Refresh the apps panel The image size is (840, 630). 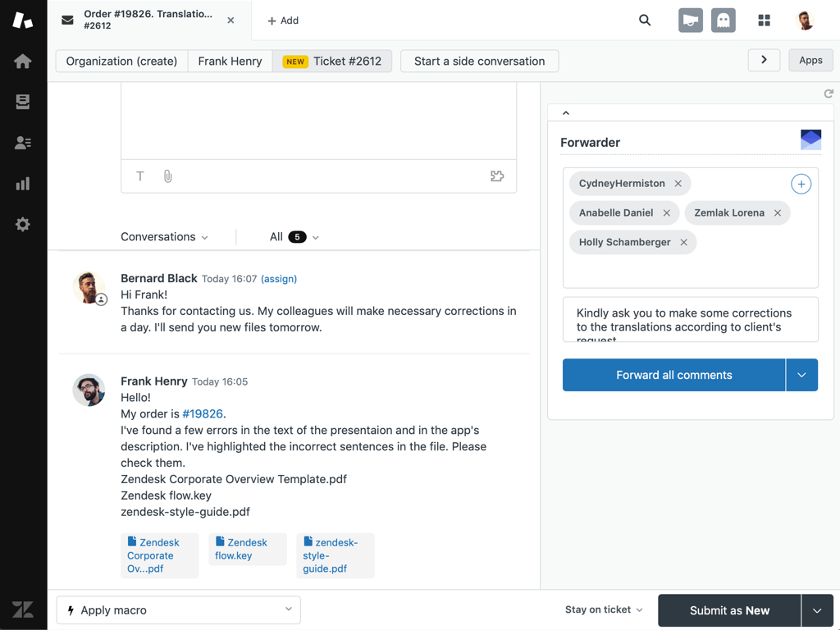pos(828,94)
